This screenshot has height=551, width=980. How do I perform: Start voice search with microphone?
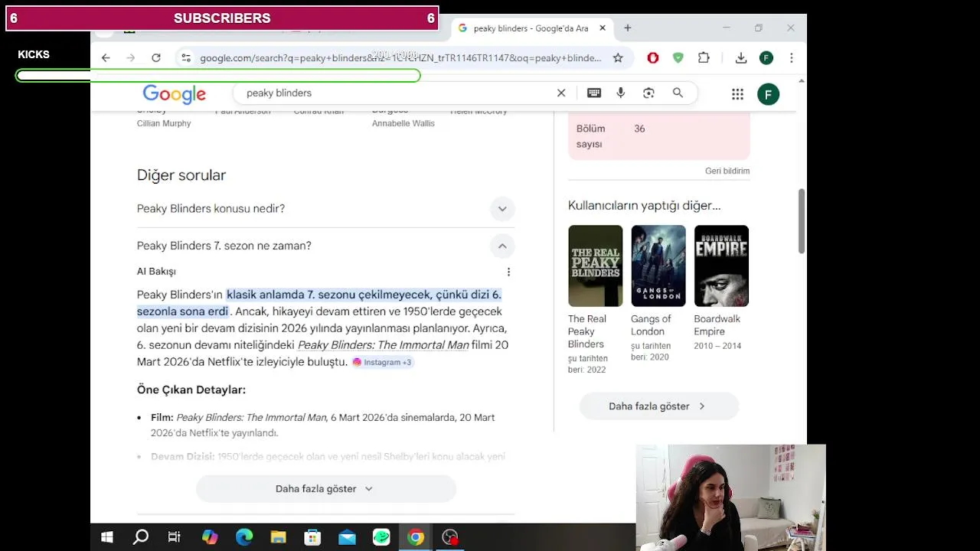621,93
